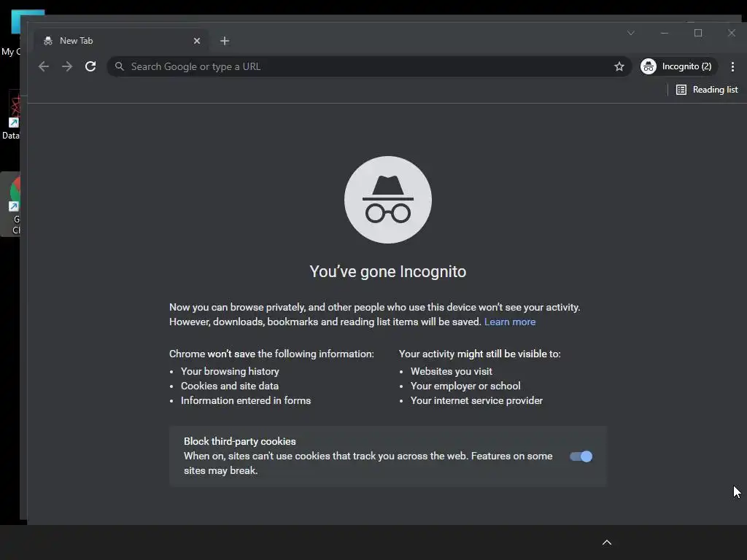Expand the tab search dropdown chevron

click(631, 33)
